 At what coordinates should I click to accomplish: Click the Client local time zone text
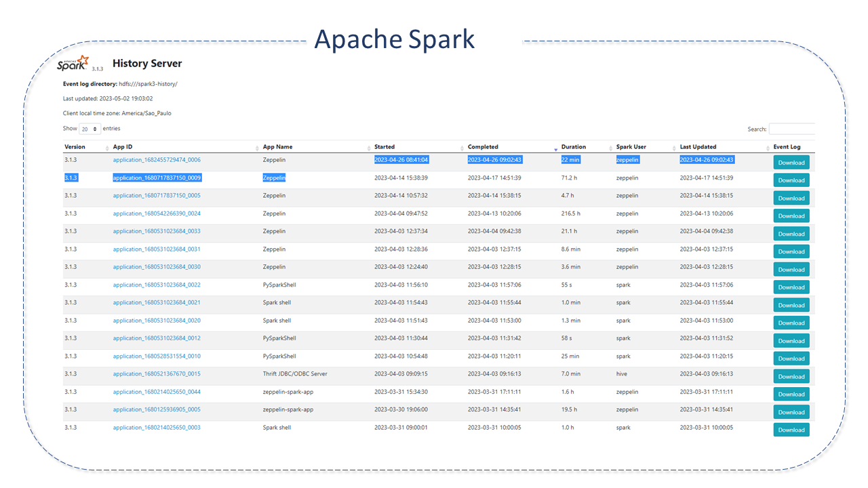click(117, 113)
